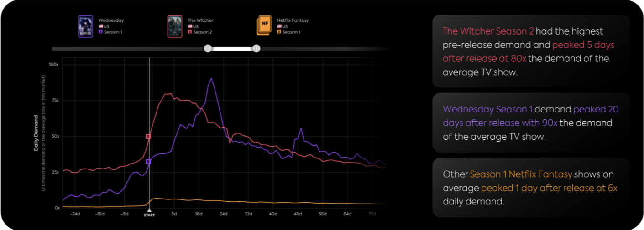Click the red S marker on the chart

[x=148, y=137]
